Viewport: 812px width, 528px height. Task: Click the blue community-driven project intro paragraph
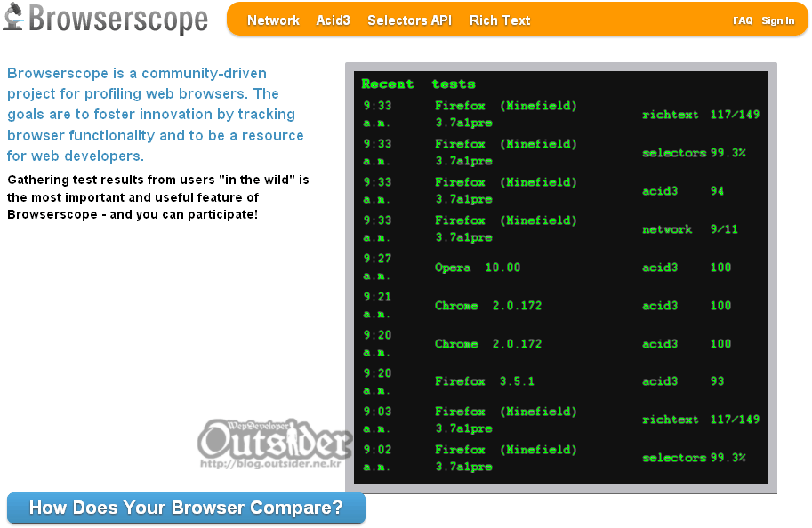coord(156,115)
